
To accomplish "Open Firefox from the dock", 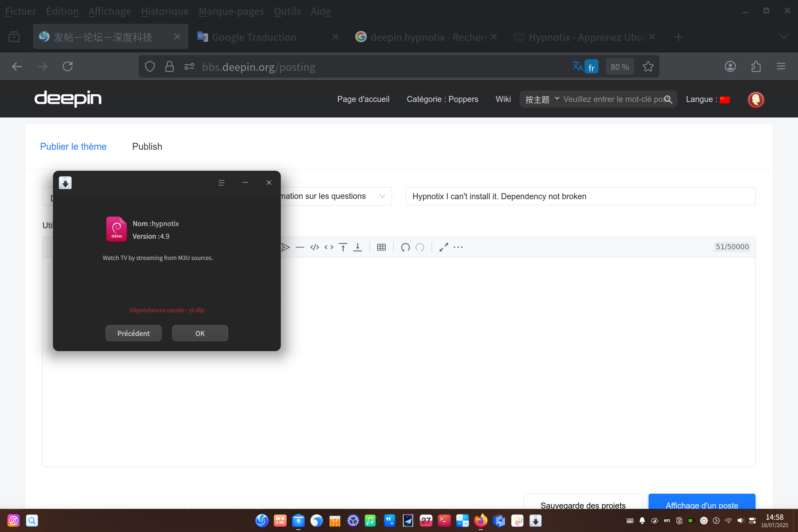I will click(x=481, y=521).
